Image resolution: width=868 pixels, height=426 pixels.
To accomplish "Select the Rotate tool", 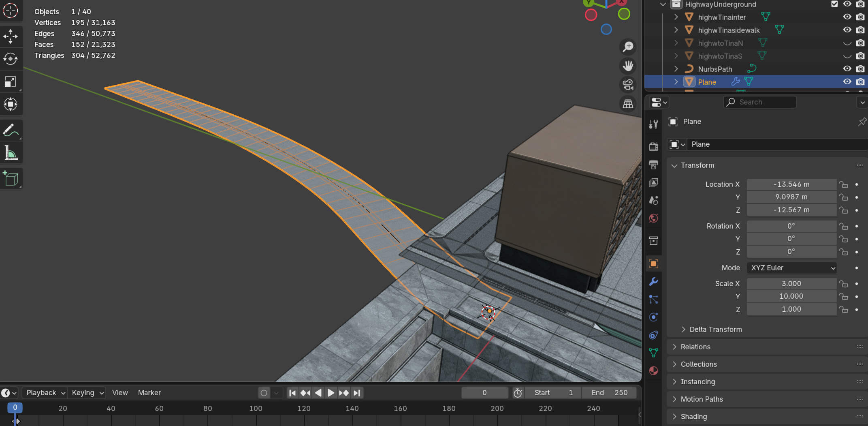I will (x=11, y=59).
